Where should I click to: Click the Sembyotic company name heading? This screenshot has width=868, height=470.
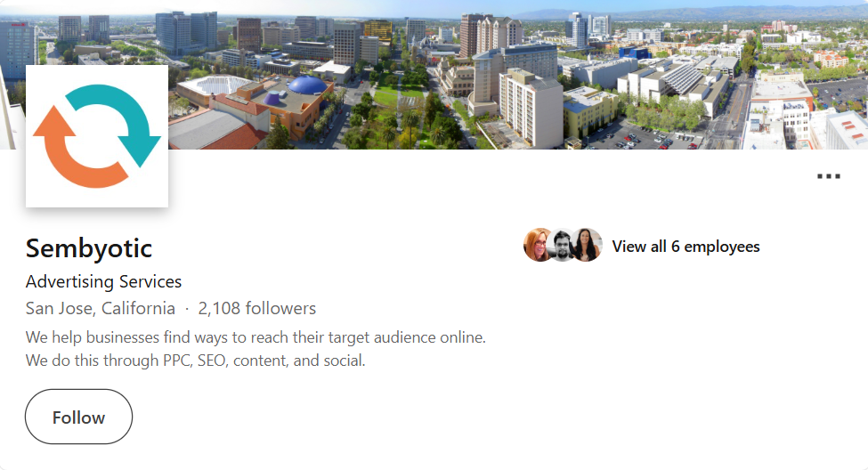pyautogui.click(x=89, y=247)
